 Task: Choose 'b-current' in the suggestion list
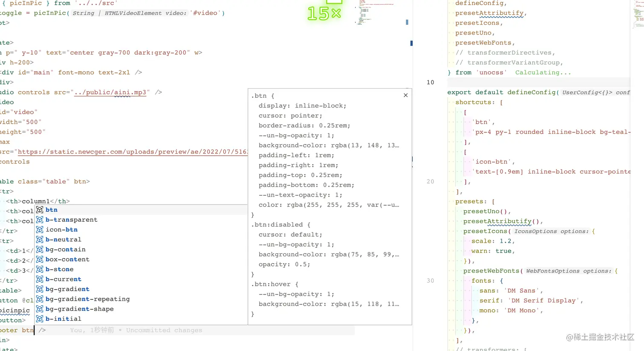coord(141,279)
